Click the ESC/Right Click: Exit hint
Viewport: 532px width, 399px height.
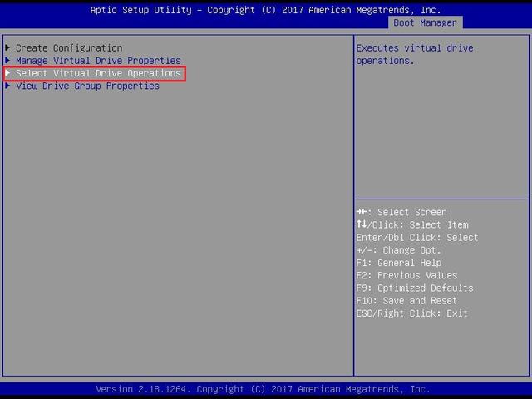pyautogui.click(x=411, y=313)
